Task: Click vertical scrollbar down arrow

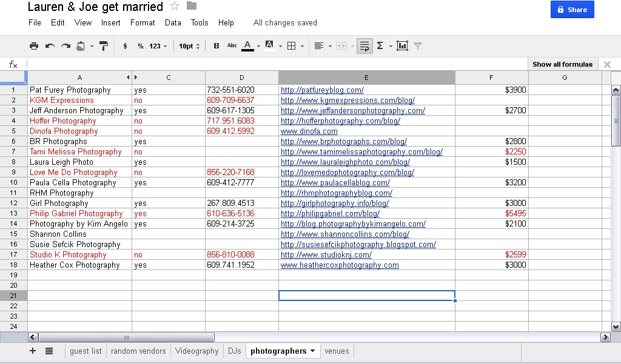Action: coord(616,327)
